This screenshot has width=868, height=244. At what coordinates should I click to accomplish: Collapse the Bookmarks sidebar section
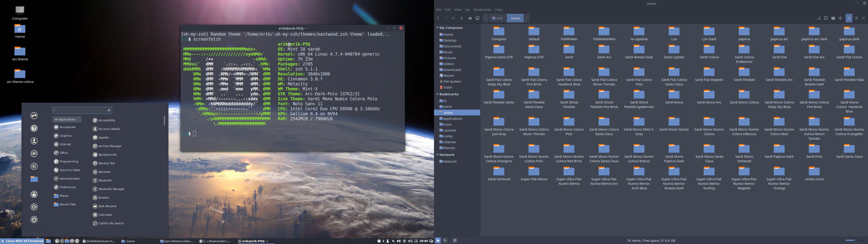[x=437, y=94]
